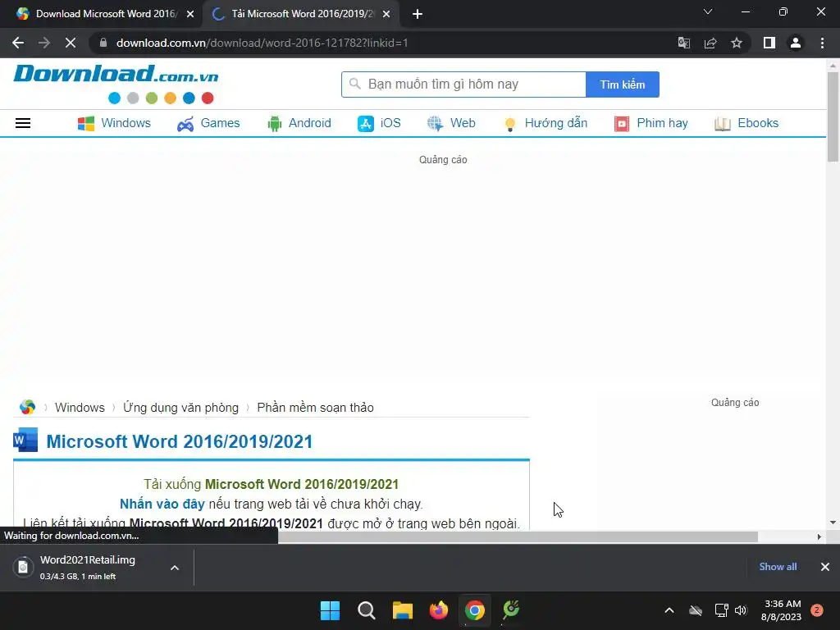Click the 'Microsoft Word 2016/2019/2021' heading
The height and width of the screenshot is (630, 840).
180,441
